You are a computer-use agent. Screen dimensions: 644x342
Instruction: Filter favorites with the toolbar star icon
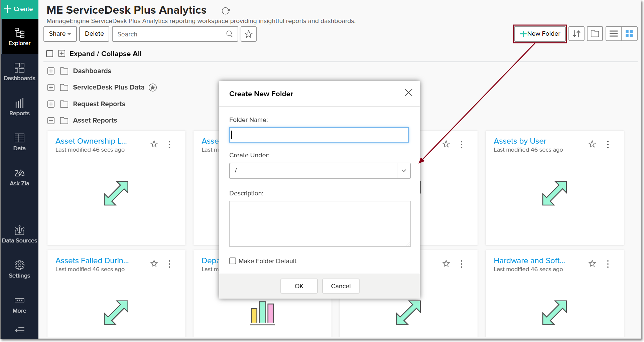tap(249, 34)
